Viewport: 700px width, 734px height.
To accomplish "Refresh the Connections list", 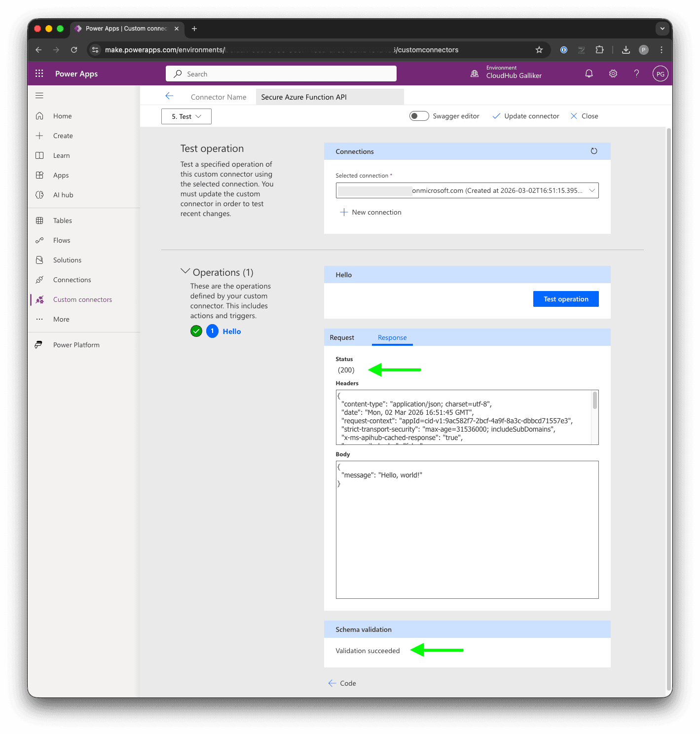I will [x=594, y=151].
